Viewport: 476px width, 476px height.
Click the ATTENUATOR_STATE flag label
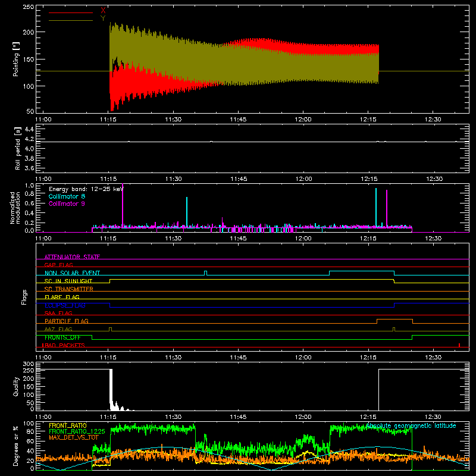(72, 257)
